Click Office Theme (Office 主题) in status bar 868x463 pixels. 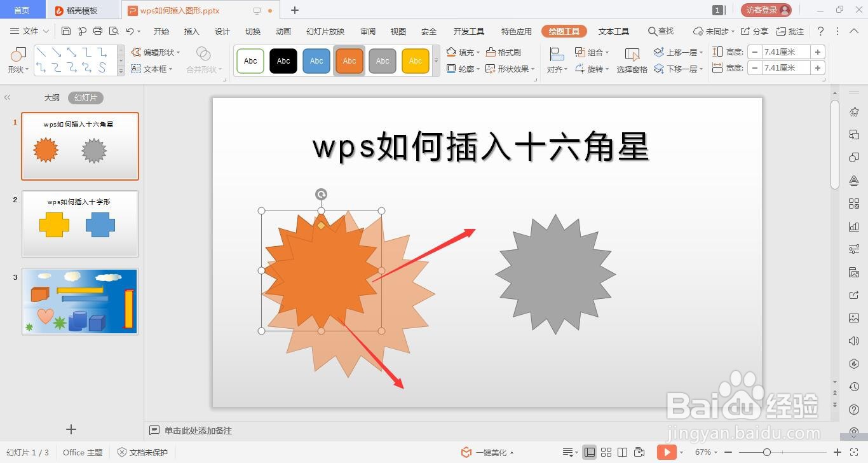[83, 452]
